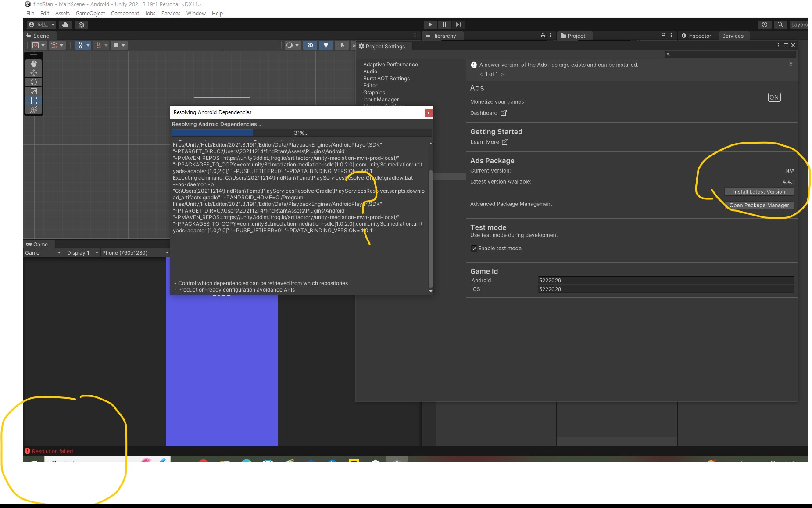Toggle 2D mode in Scene view
The image size is (812, 508).
[x=310, y=45]
